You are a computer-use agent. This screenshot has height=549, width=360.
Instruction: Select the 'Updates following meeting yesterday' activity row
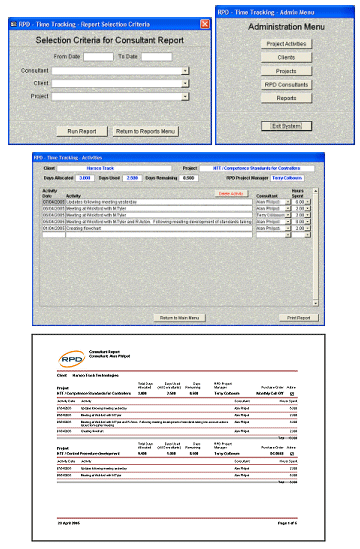click(x=159, y=202)
